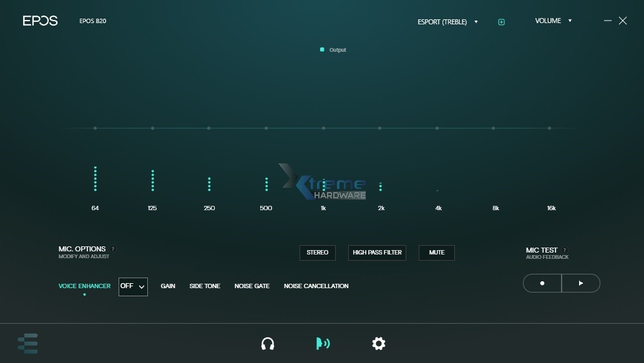Enable the High Pass Filter
This screenshot has width=644, height=363.
coord(377,253)
